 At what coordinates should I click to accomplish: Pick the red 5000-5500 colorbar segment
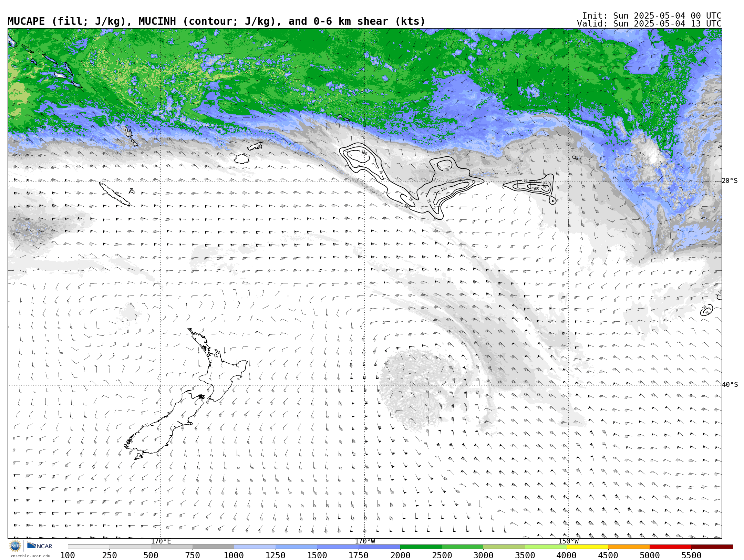point(670,547)
